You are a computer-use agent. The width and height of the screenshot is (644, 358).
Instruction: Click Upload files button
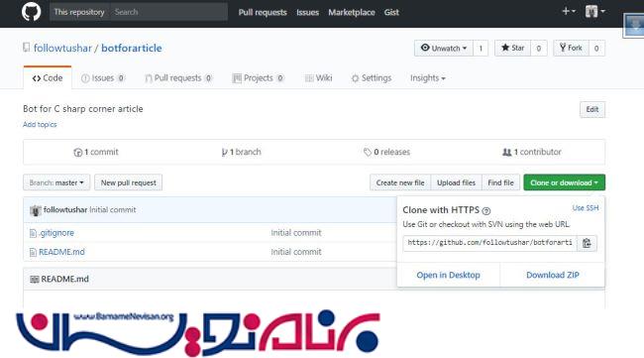click(456, 182)
